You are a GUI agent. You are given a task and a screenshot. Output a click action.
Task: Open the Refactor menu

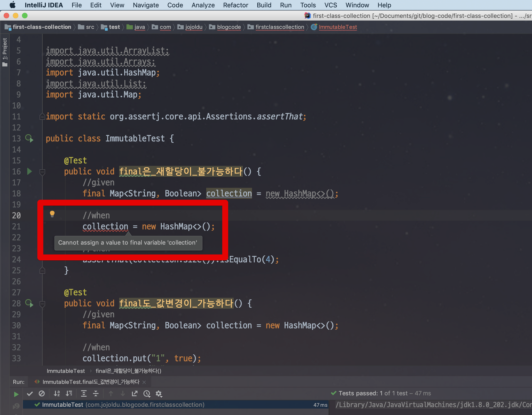[236, 5]
